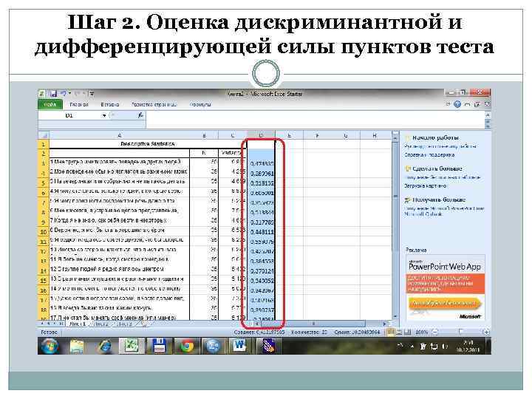Switch to Page Break Preview in status bar
Screen dimensions: 532x399
click(407, 332)
